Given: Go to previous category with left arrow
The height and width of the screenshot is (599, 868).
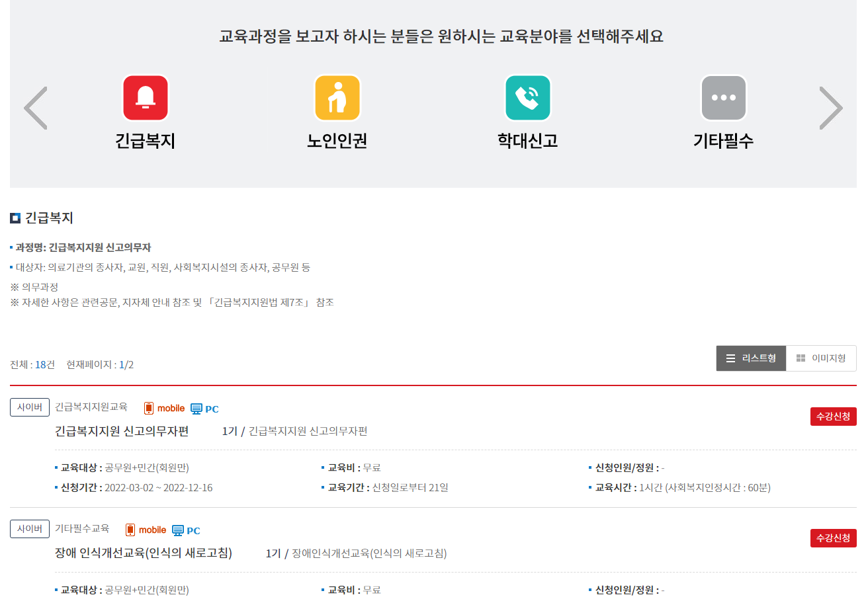Looking at the screenshot, I should (x=36, y=108).
